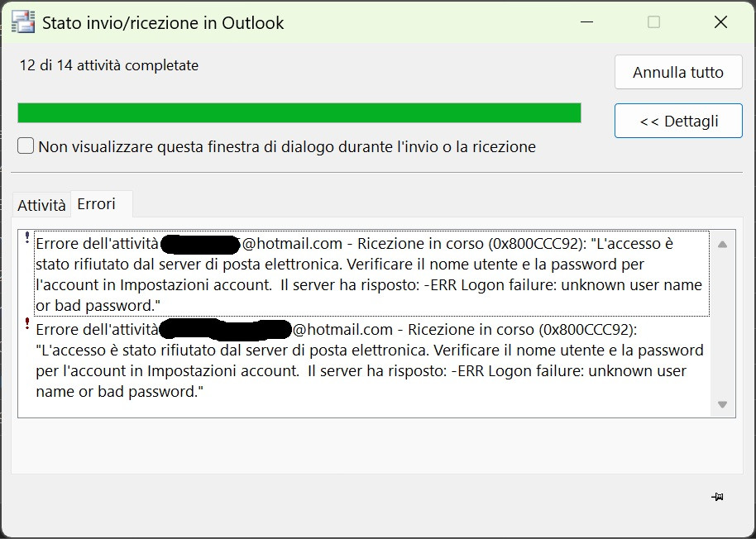Collapse details with the << Dettagli button
Image resolution: width=756 pixels, height=539 pixels.
click(678, 121)
